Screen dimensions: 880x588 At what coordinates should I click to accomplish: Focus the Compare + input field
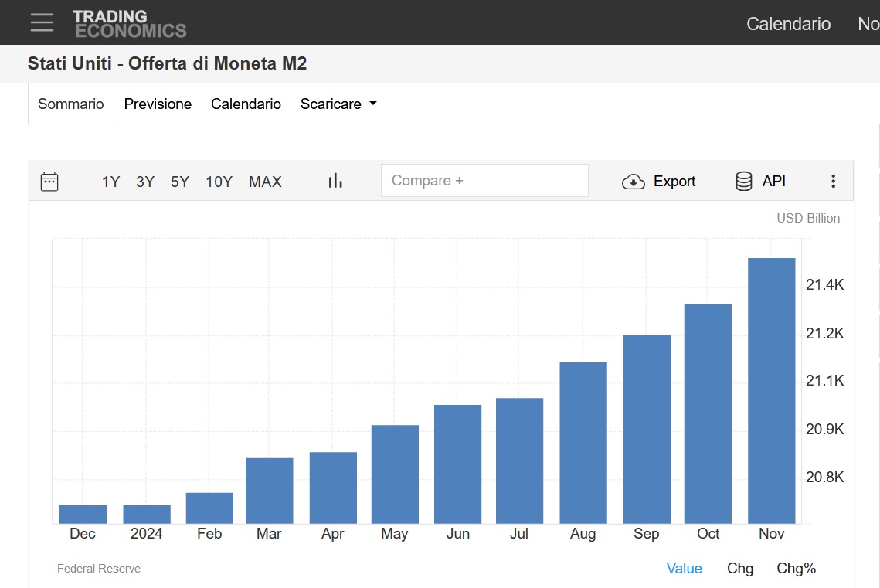pyautogui.click(x=484, y=181)
